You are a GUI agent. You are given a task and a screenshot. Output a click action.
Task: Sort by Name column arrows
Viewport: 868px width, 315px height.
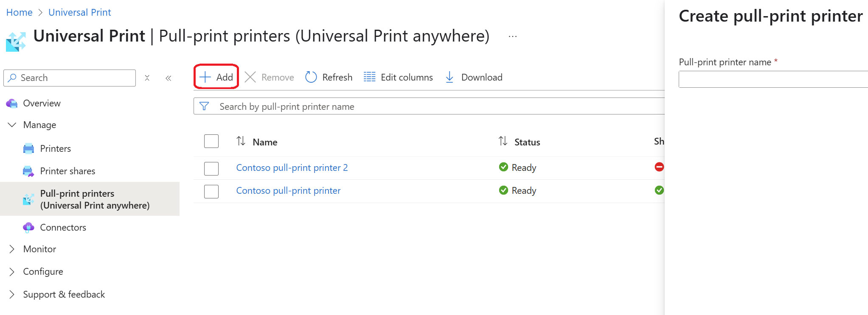pos(241,141)
